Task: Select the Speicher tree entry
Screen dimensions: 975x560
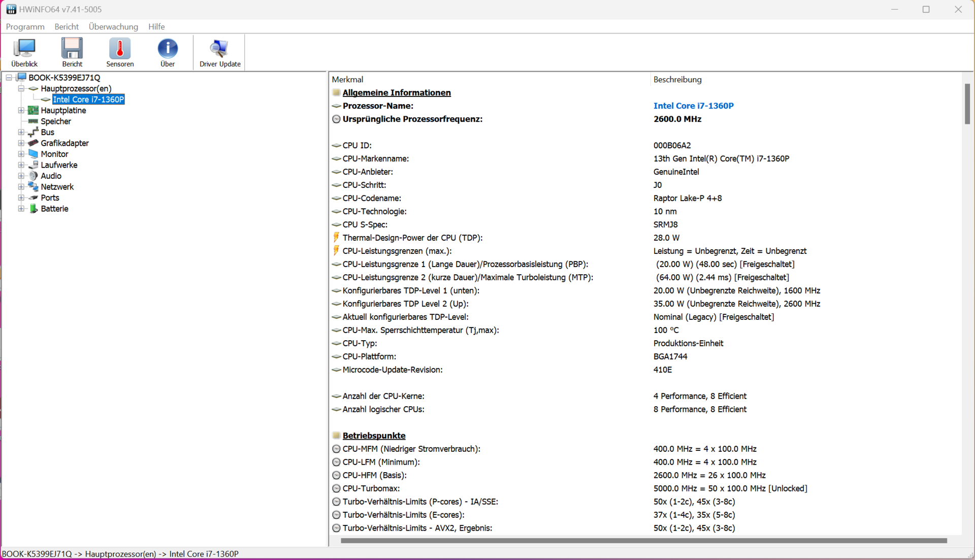Action: pos(56,121)
